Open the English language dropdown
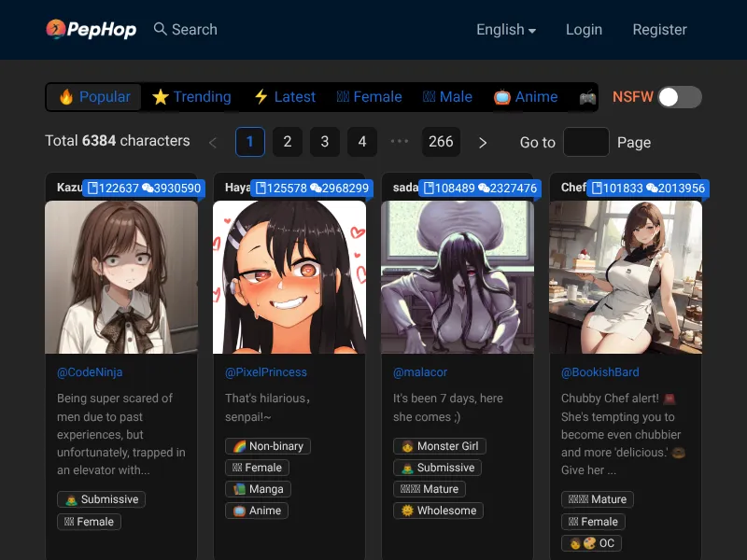The height and width of the screenshot is (560, 747). pos(505,29)
